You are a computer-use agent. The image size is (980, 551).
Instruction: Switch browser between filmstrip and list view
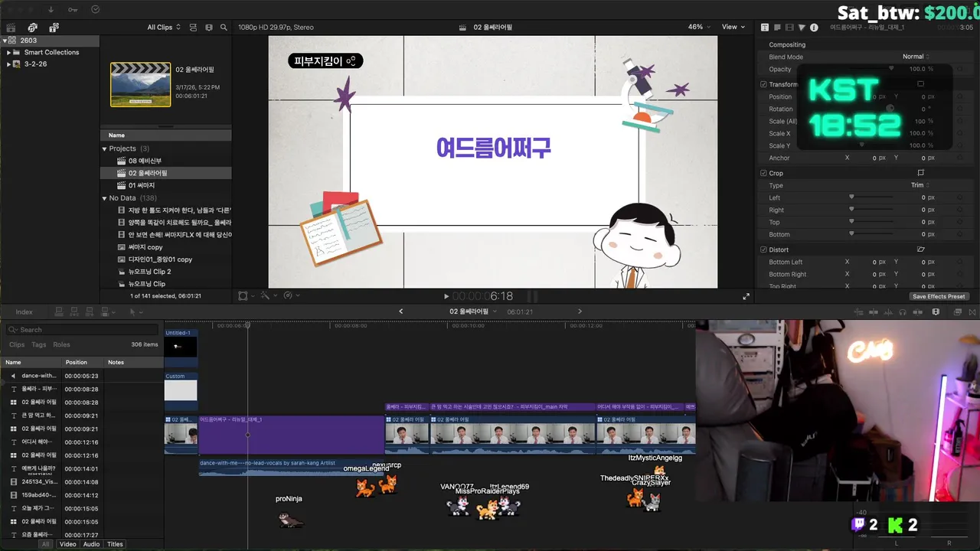click(209, 28)
